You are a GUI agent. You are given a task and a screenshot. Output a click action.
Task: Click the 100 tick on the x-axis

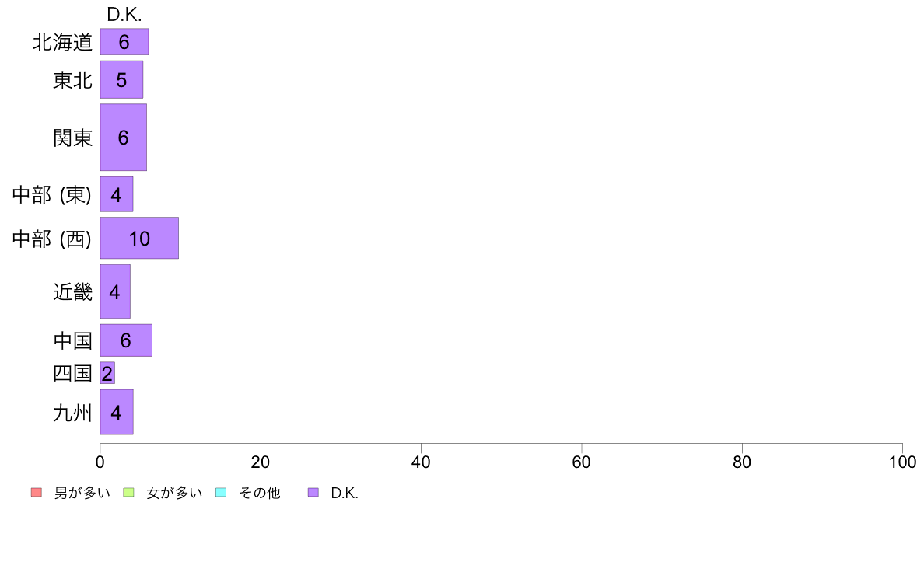pyautogui.click(x=902, y=462)
